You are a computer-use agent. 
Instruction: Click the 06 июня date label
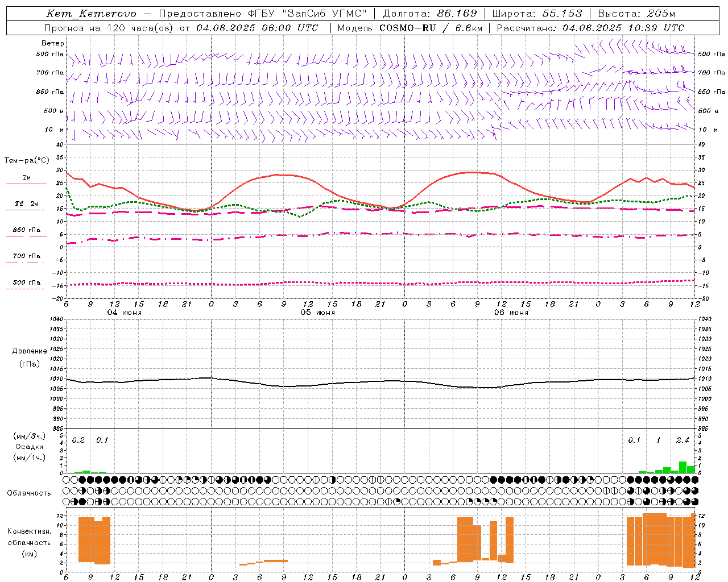(x=511, y=313)
